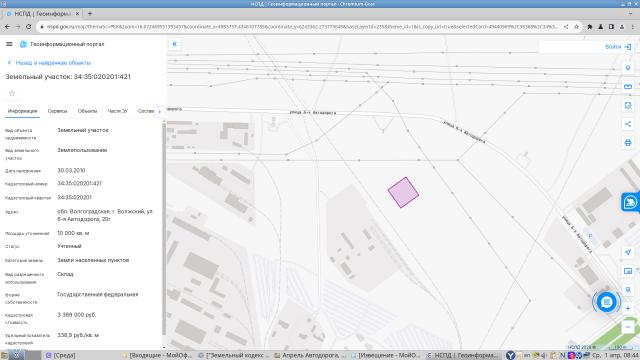Click the Yandex Y tray icon

[x=510, y=356]
